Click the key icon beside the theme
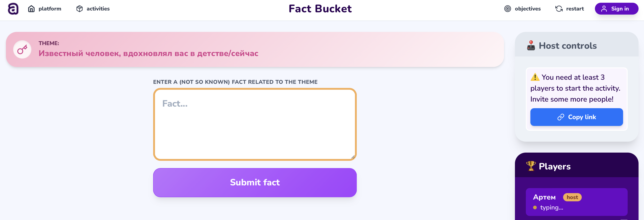 pyautogui.click(x=22, y=49)
